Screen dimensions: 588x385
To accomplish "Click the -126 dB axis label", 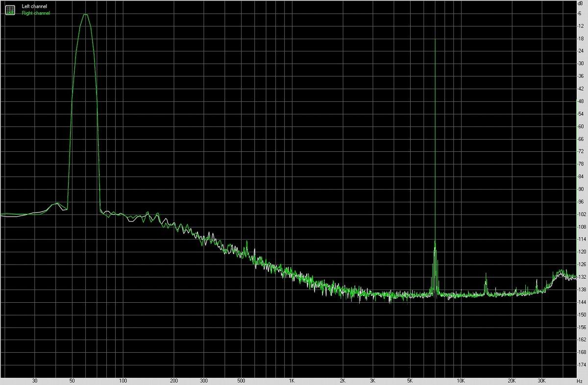I will pyautogui.click(x=582, y=265).
